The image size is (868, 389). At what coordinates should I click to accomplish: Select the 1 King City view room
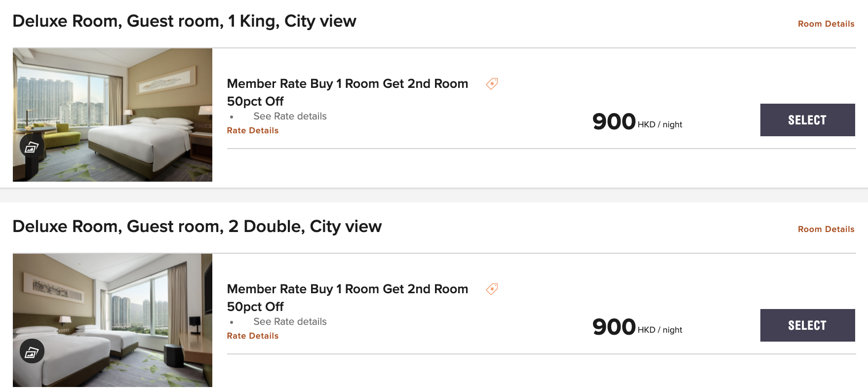(807, 120)
